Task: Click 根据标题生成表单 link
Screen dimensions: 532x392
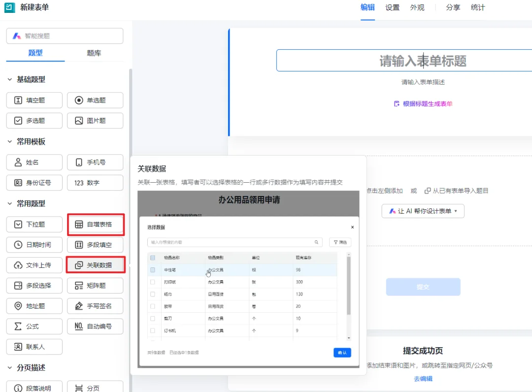Action: tap(423, 104)
